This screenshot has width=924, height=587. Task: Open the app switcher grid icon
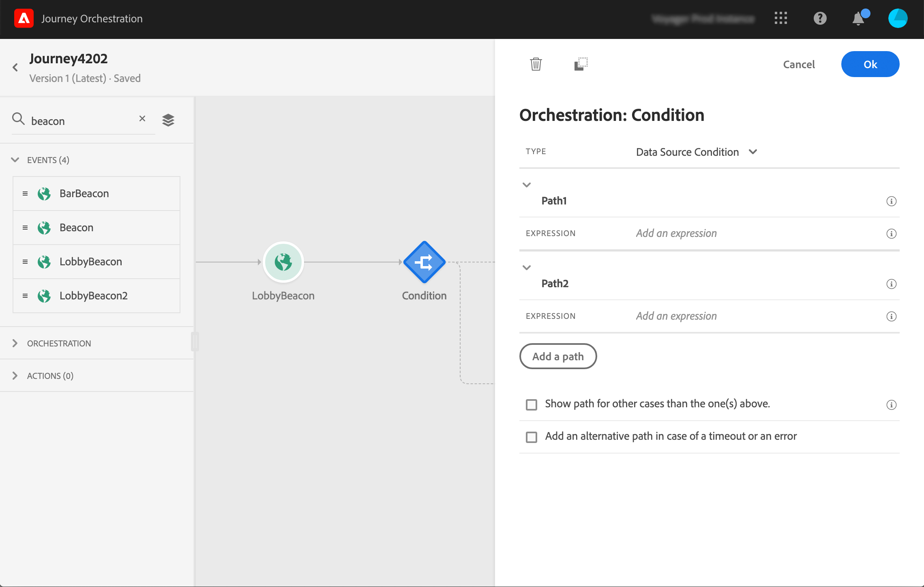tap(780, 18)
